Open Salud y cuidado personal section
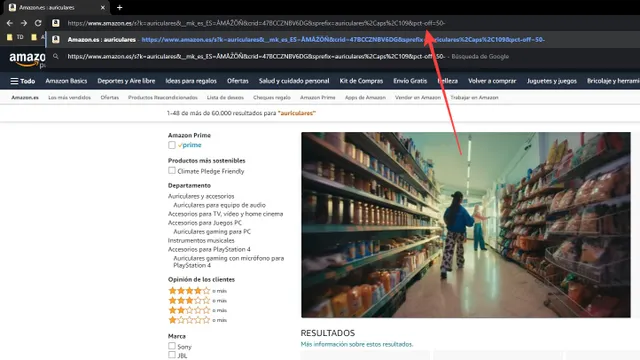This screenshot has height=360, width=640. 294,81
